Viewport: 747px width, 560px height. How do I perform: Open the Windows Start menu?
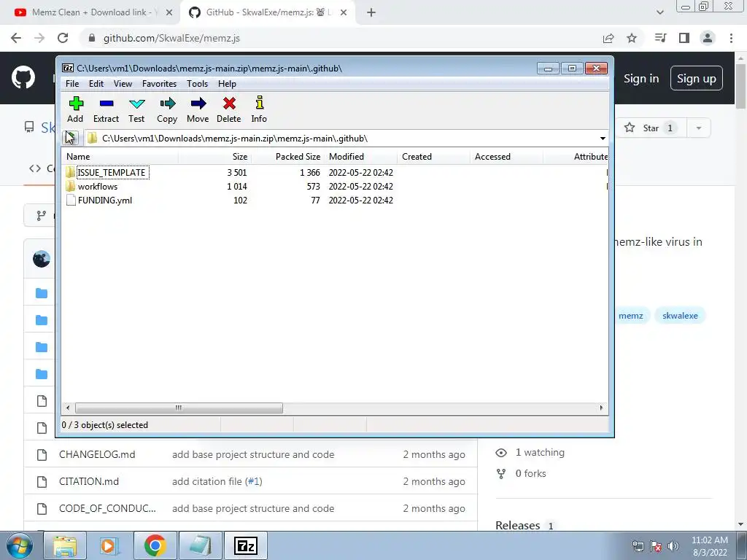coord(19,545)
